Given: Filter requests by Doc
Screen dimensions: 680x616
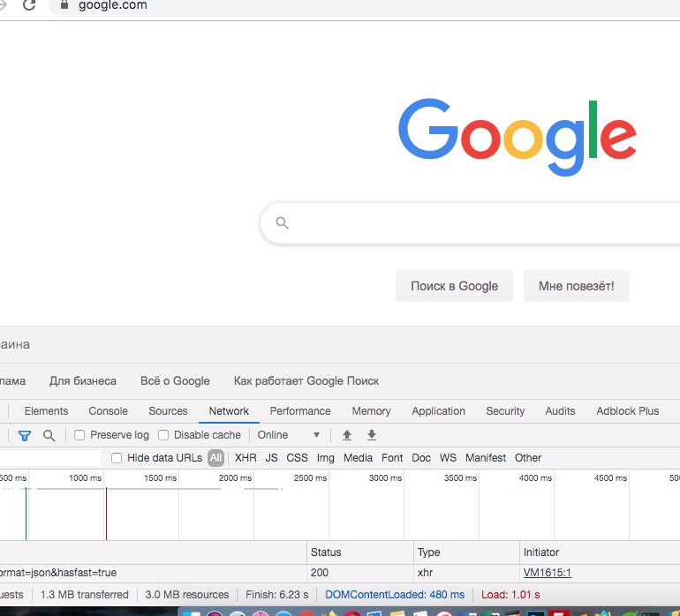Looking at the screenshot, I should pos(421,458).
